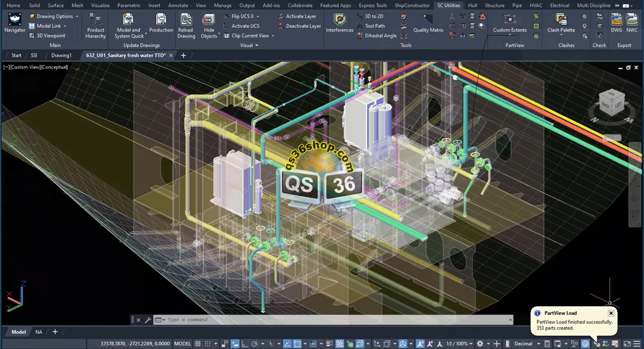This screenshot has width=644, height=349.
Task: Toggle grid display in status bar
Action: 198,344
